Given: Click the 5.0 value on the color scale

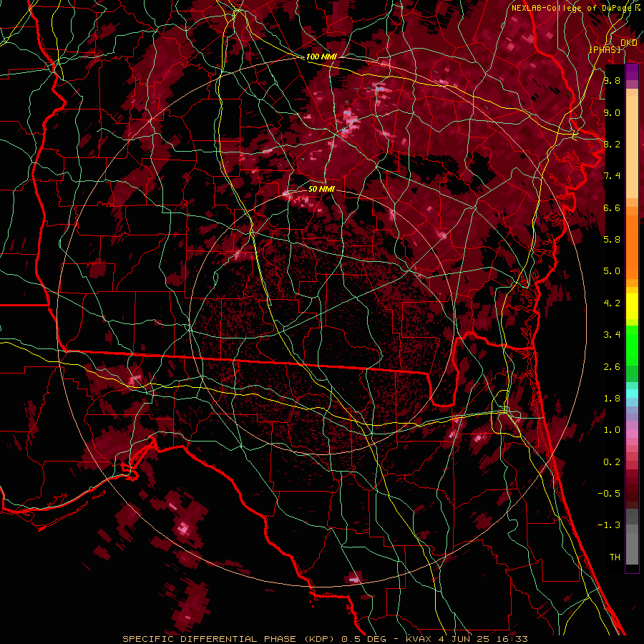Looking at the screenshot, I should (x=612, y=271).
